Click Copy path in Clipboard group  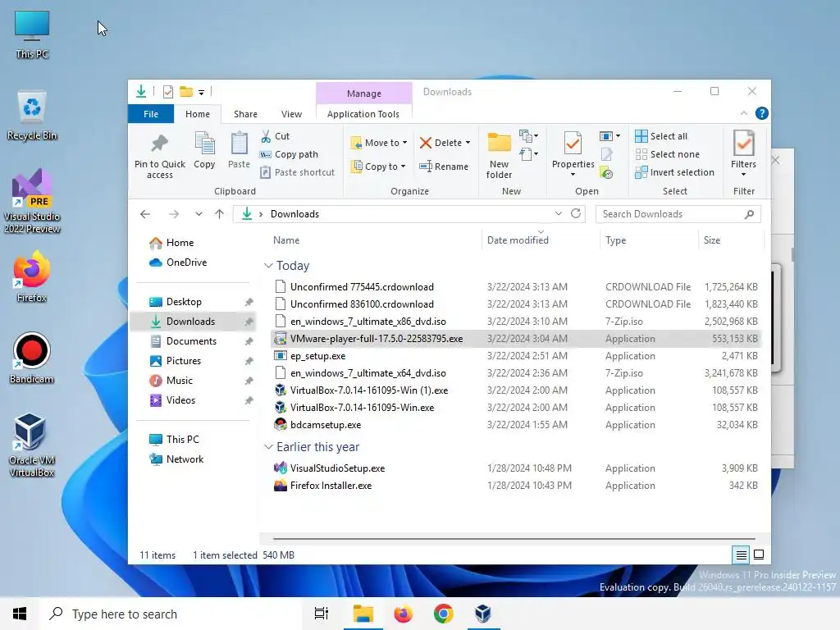click(290, 154)
